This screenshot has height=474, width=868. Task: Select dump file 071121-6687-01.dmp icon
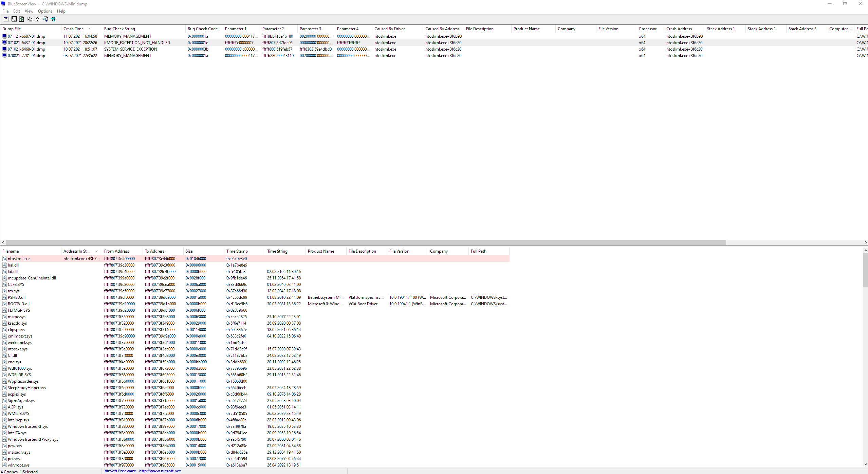pyautogui.click(x=4, y=36)
